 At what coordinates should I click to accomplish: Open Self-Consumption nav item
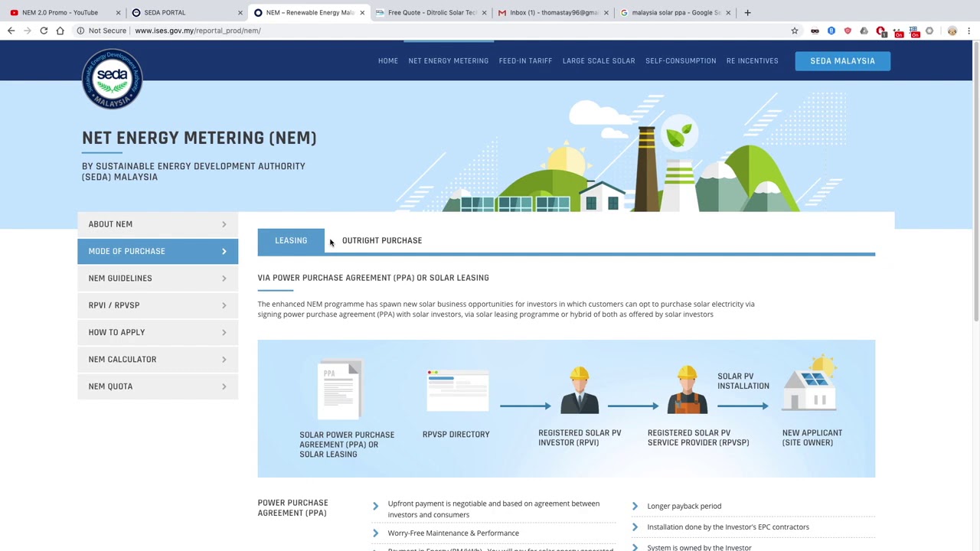pos(681,61)
